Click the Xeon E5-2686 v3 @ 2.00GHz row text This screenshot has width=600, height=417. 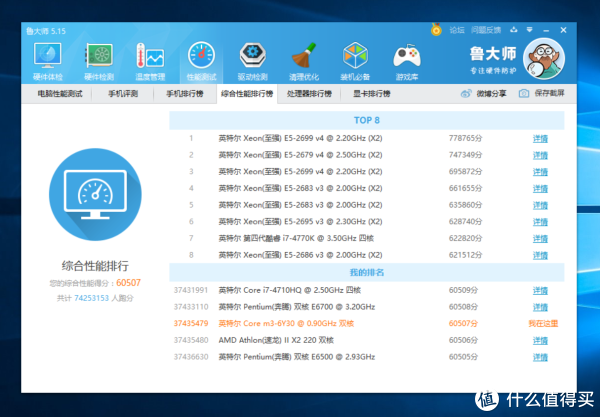300,255
